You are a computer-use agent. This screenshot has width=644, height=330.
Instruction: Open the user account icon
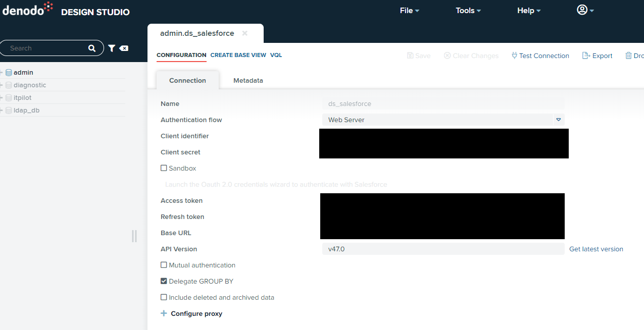pyautogui.click(x=582, y=10)
